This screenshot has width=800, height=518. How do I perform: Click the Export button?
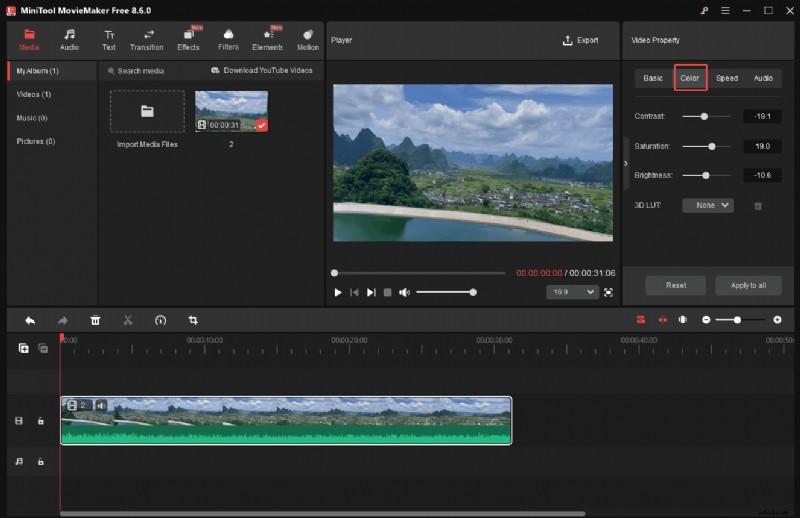point(580,40)
